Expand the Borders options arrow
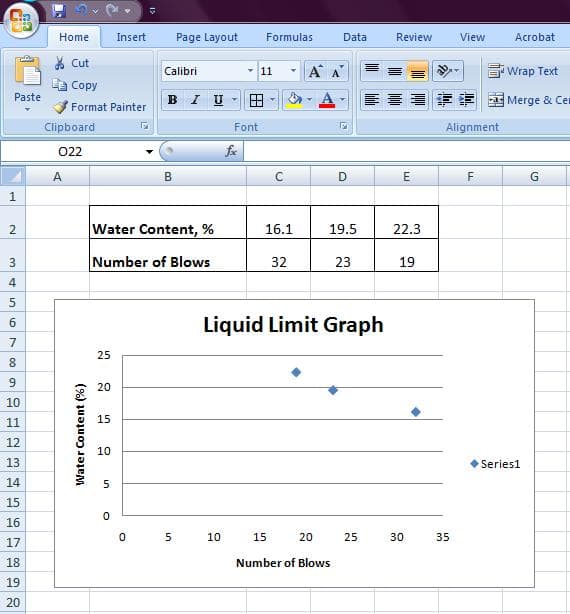The width and height of the screenshot is (570, 614). pos(272,100)
